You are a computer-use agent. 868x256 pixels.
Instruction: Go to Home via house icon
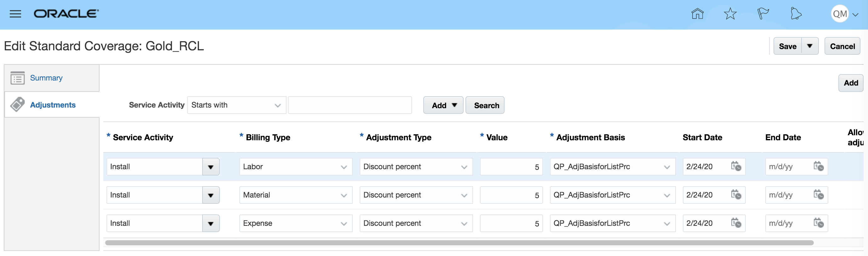coord(697,14)
